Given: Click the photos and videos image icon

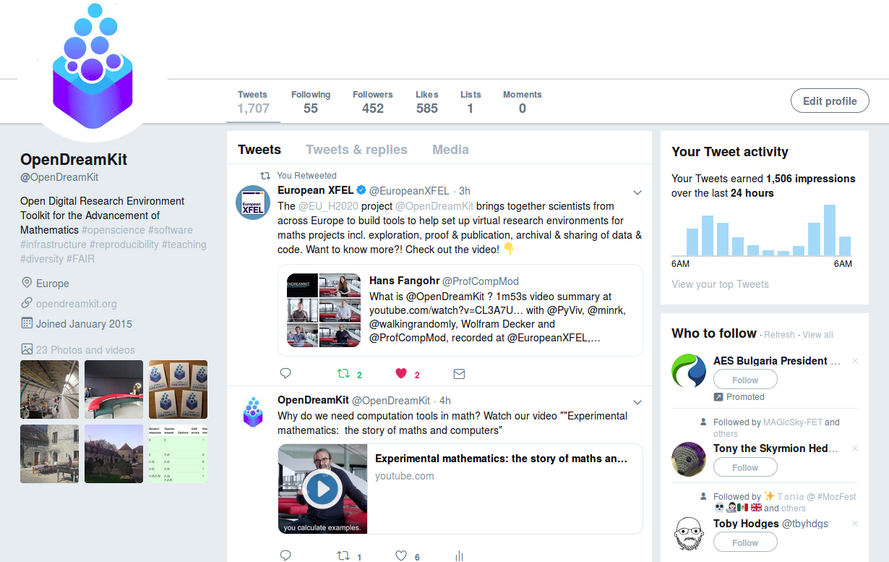Looking at the screenshot, I should click(27, 349).
